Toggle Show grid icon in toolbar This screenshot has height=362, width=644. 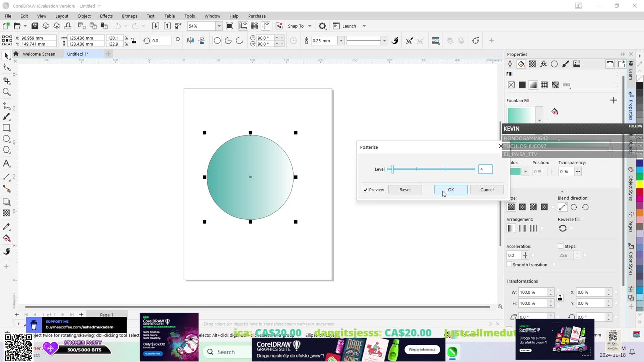[x=255, y=26]
